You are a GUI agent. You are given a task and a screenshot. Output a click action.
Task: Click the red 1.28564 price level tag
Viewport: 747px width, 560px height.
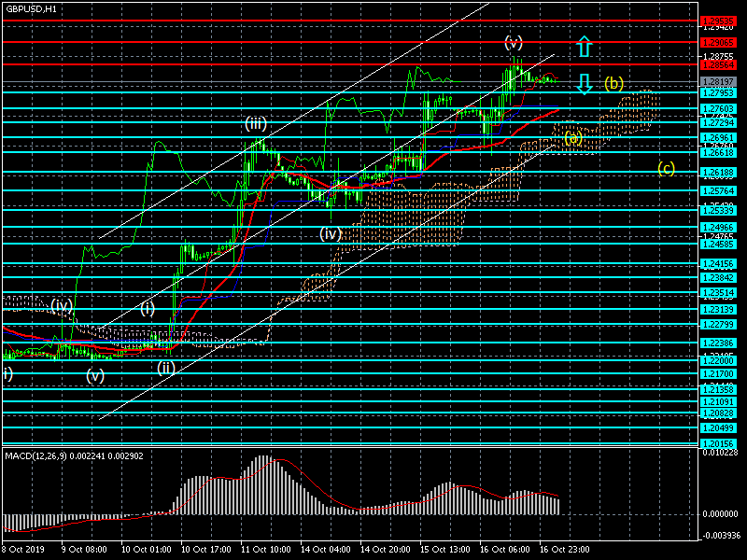tap(718, 64)
